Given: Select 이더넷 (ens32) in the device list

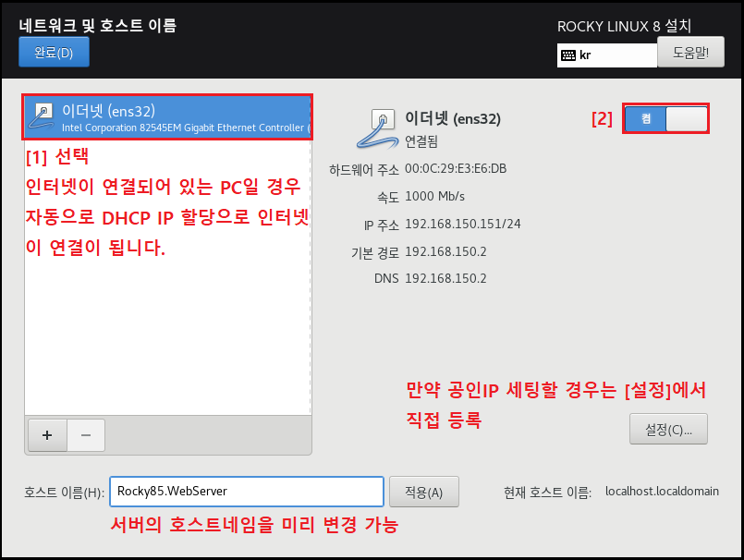Looking at the screenshot, I should (x=167, y=117).
